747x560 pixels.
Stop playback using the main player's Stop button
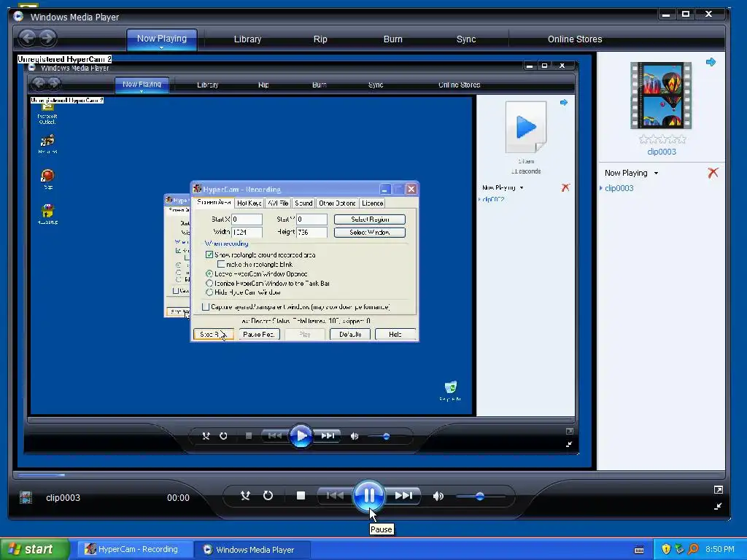301,496
